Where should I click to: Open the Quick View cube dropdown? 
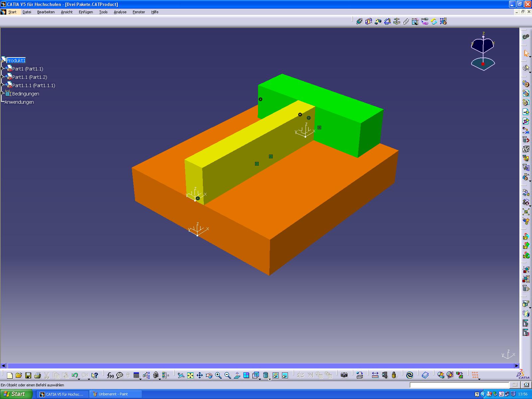260,379
